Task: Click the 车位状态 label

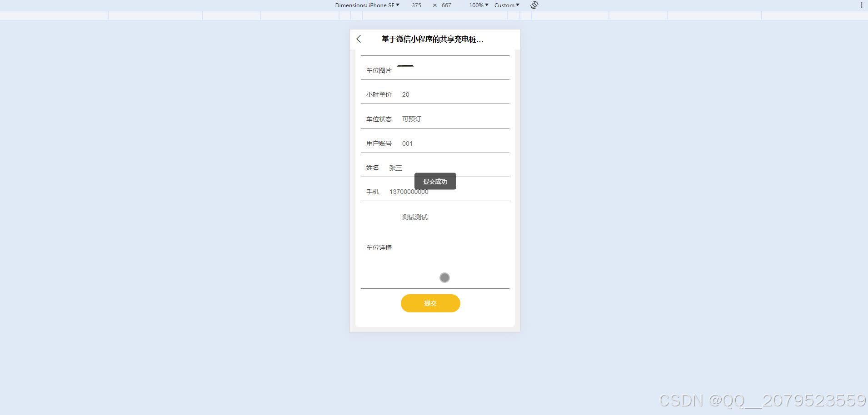Action: pyautogui.click(x=379, y=119)
